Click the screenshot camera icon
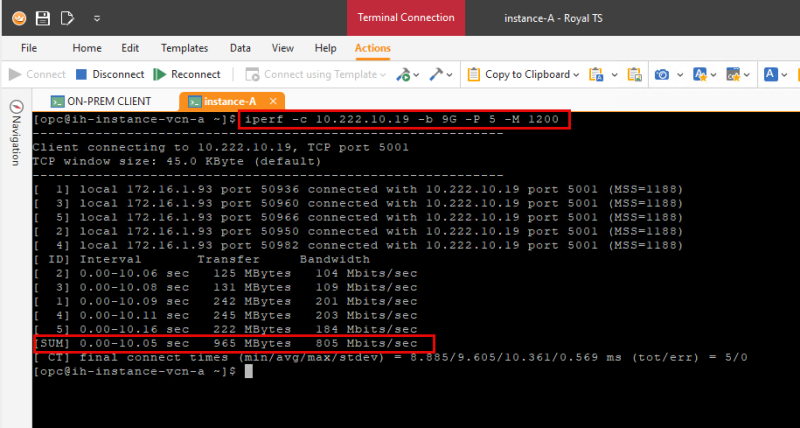The height and width of the screenshot is (428, 800). pos(661,74)
